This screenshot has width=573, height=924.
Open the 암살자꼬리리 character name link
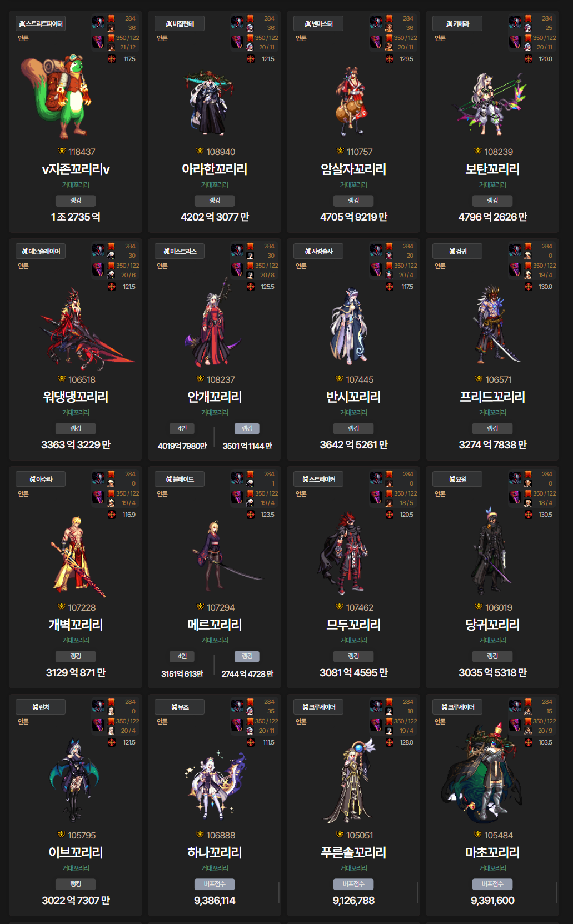pos(353,169)
